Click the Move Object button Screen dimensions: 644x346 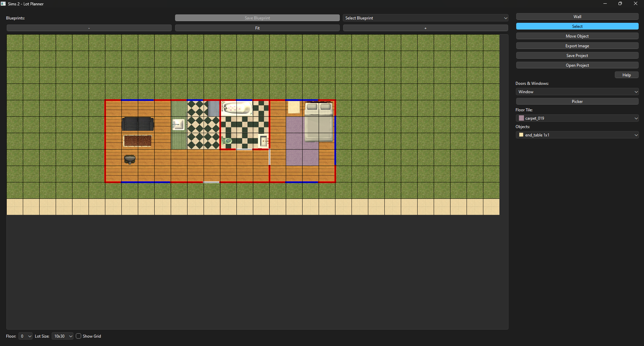coord(577,36)
